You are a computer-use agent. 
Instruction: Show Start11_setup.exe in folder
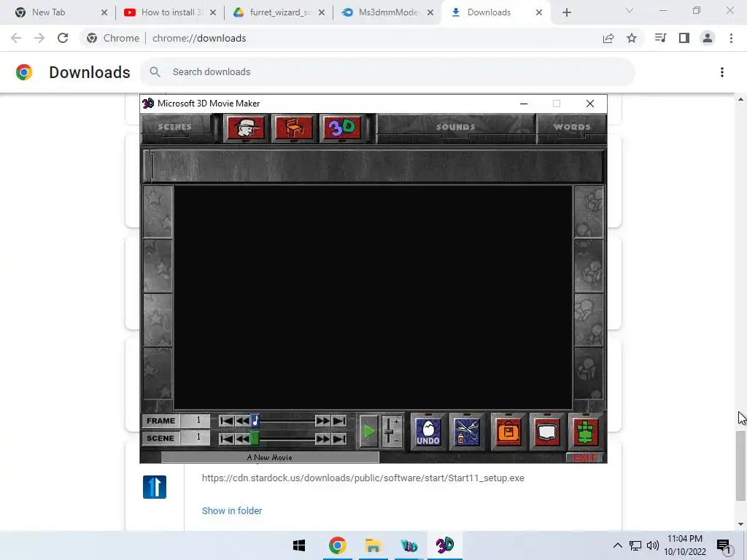232,510
